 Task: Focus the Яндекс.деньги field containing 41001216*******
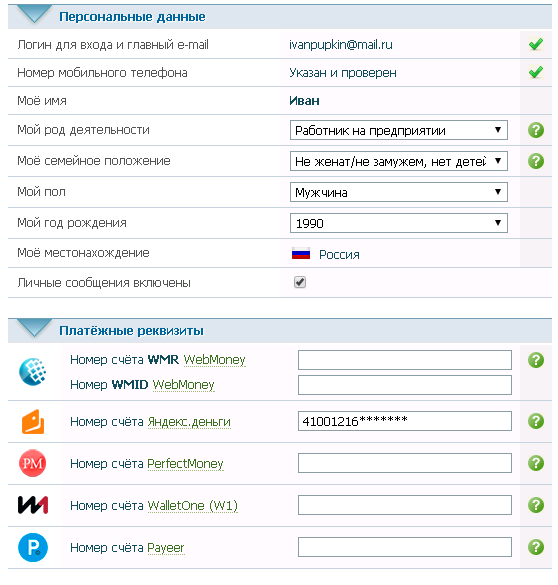[405, 421]
